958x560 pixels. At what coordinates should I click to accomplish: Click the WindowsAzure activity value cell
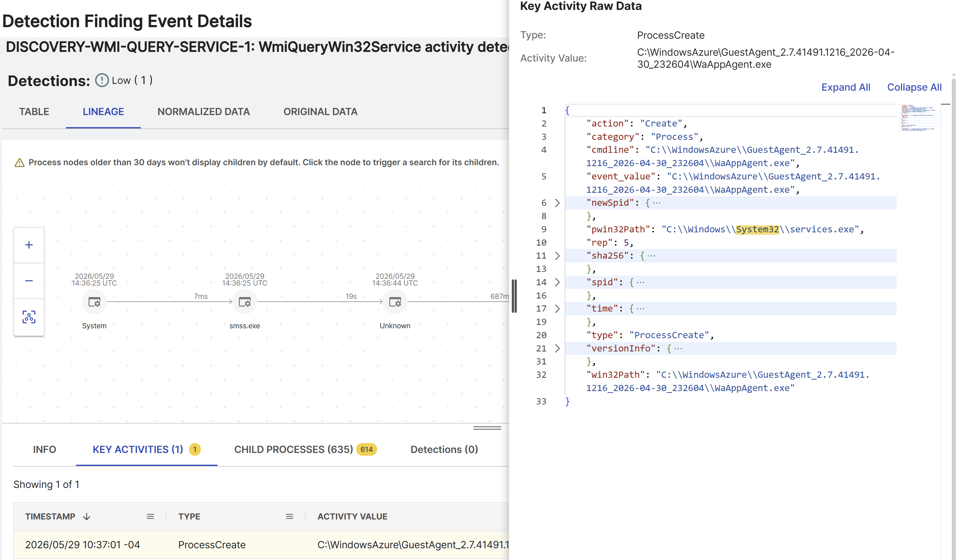tap(413, 545)
